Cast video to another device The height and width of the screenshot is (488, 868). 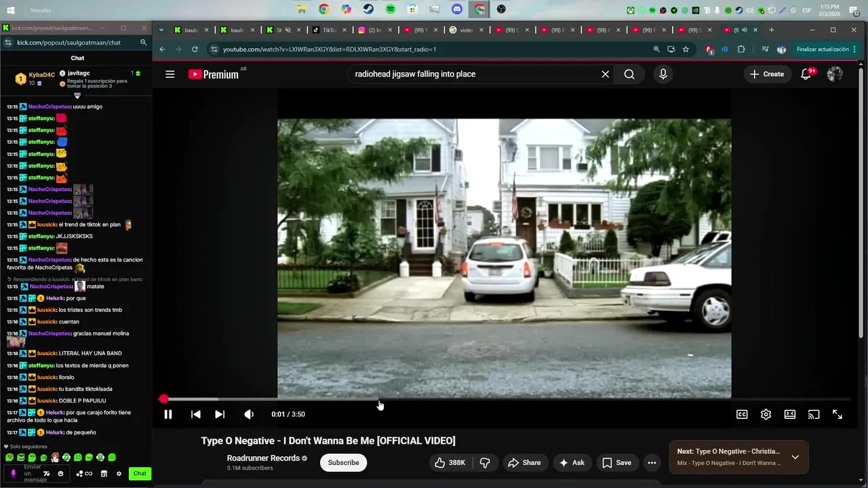(x=814, y=414)
